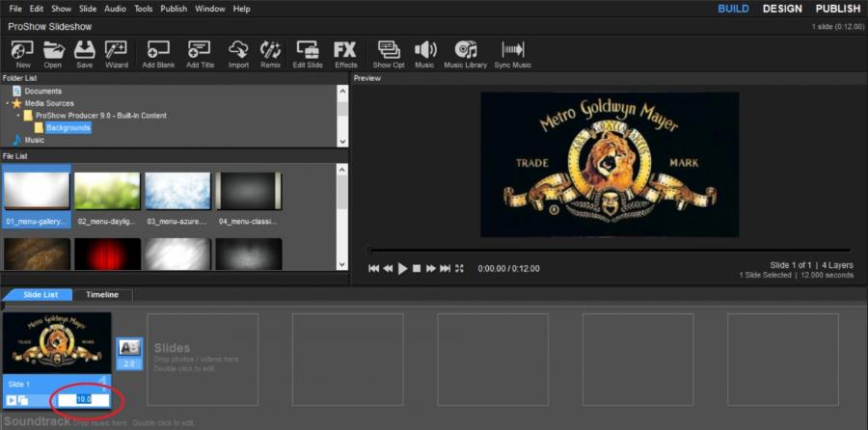Click the Folder List scroll-down arrow
Image resolution: width=868 pixels, height=430 pixels.
[x=342, y=141]
